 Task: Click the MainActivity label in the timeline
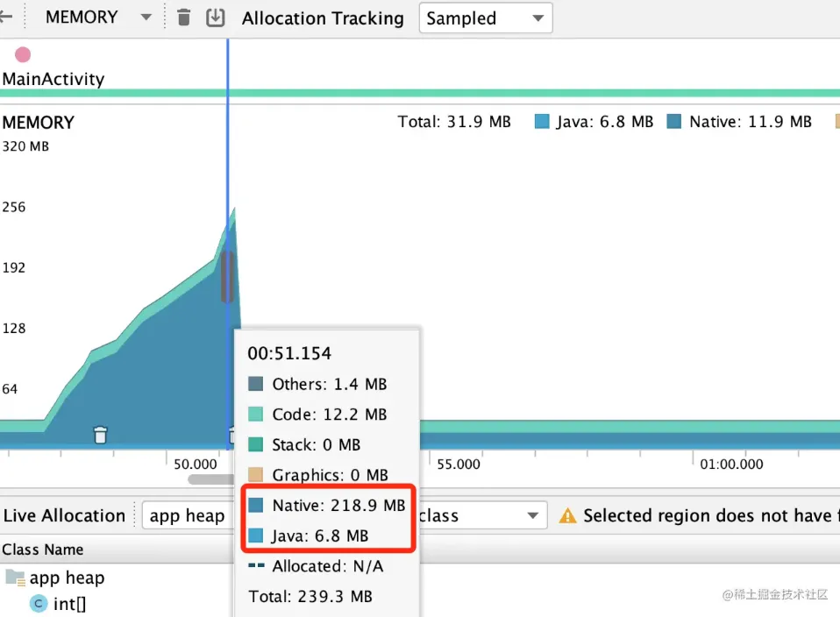click(x=53, y=79)
